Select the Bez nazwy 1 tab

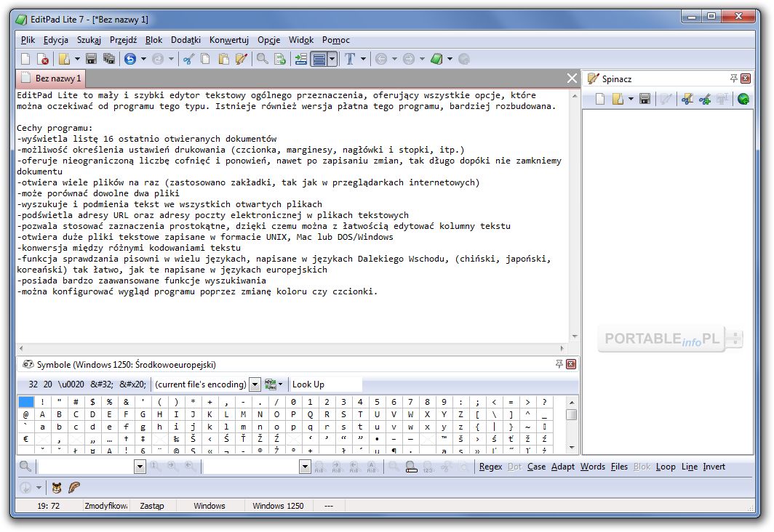(51, 78)
